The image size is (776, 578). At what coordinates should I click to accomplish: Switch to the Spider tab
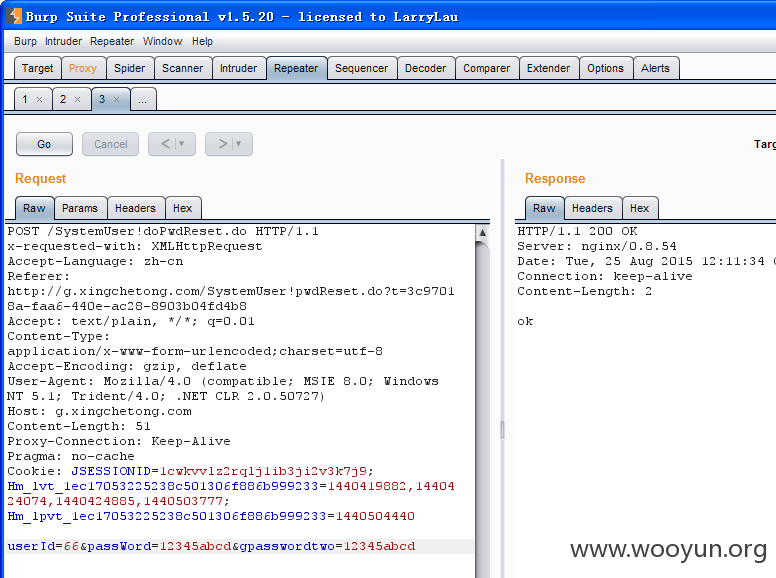coord(130,68)
